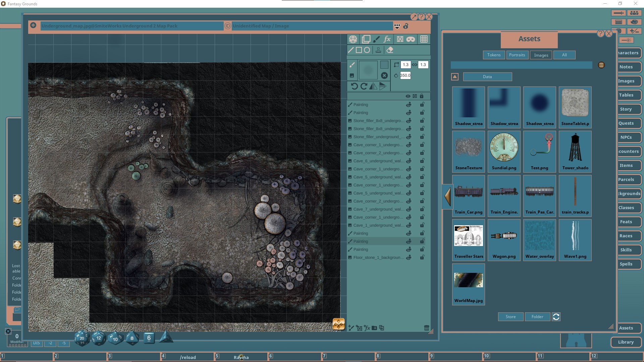Collapse the Assets panel with the side arrow
The height and width of the screenshot is (362, 644).
tap(447, 197)
